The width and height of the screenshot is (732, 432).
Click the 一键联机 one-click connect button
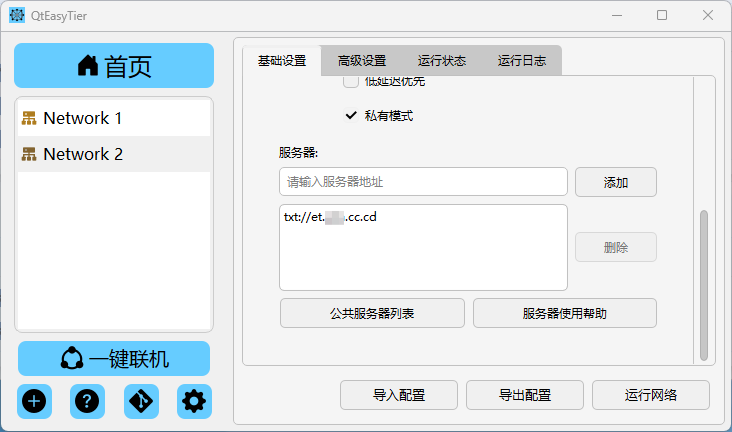[114, 359]
